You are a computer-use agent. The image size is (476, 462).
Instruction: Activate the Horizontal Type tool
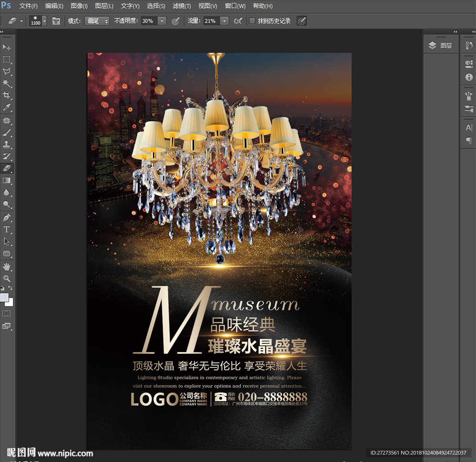(x=7, y=229)
